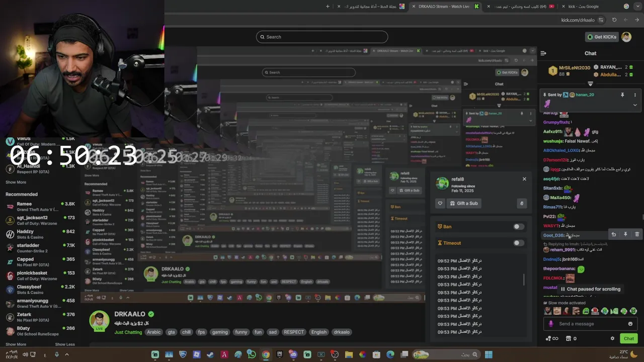Open Steam from the taskbar
The width and height of the screenshot is (644, 362).
tap(210, 354)
